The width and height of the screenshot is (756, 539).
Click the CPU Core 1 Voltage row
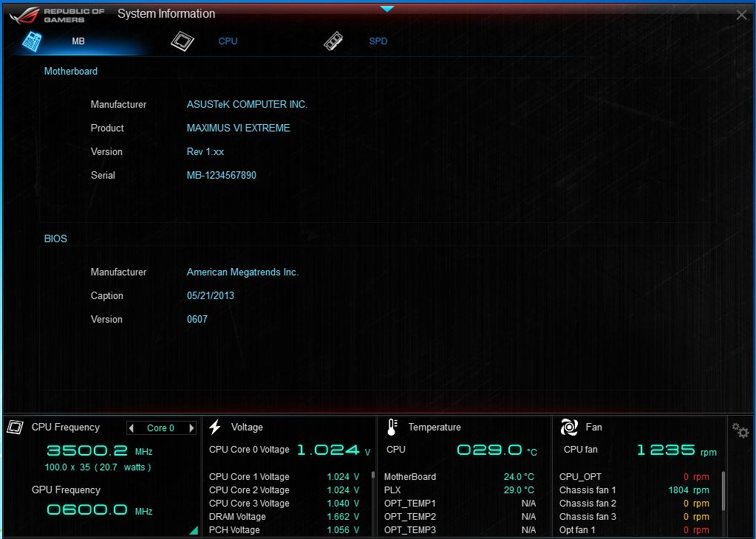285,477
